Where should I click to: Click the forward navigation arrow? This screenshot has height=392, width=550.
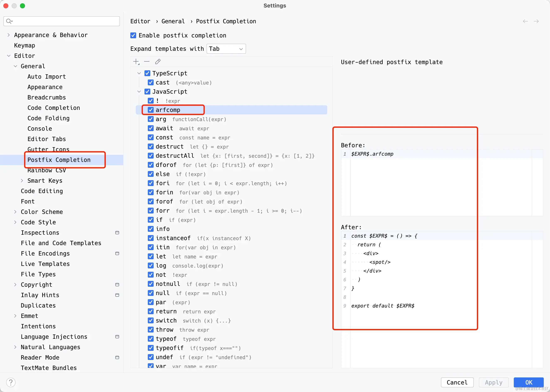(536, 21)
